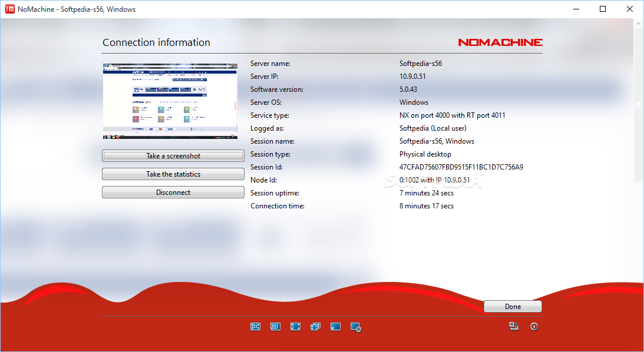Click the Server name value Softpedia-s56
Viewport: 644px width, 352px height.
tap(421, 64)
